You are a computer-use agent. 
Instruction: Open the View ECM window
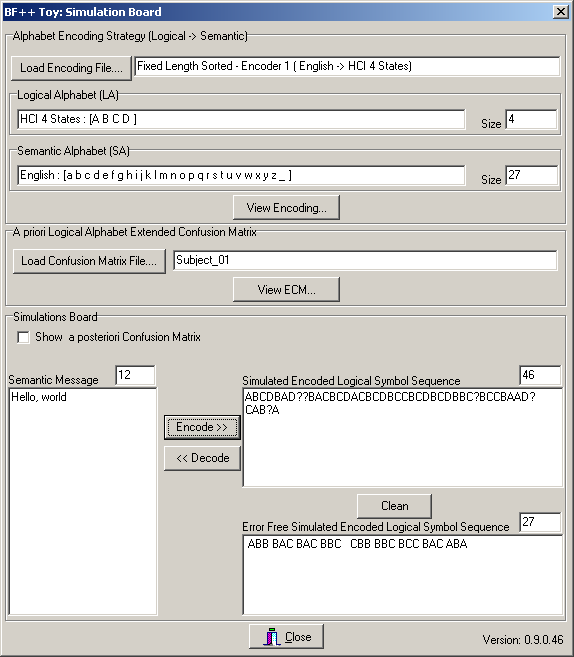coord(286,290)
